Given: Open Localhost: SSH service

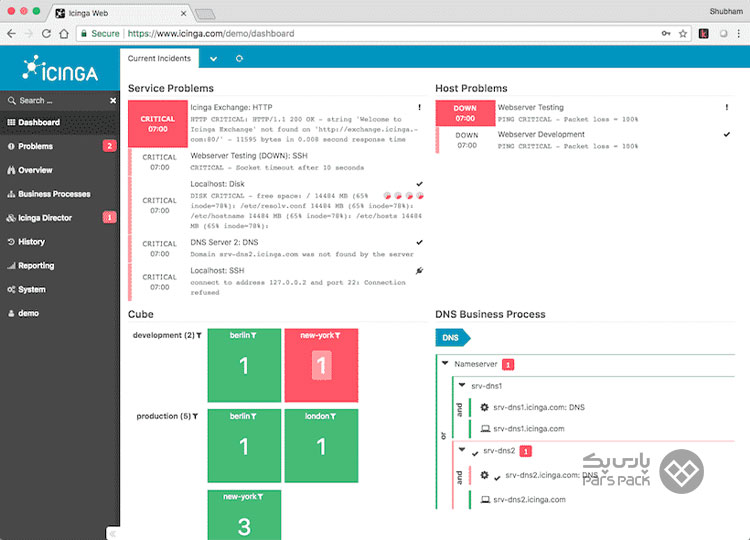Looking at the screenshot, I should [x=217, y=271].
